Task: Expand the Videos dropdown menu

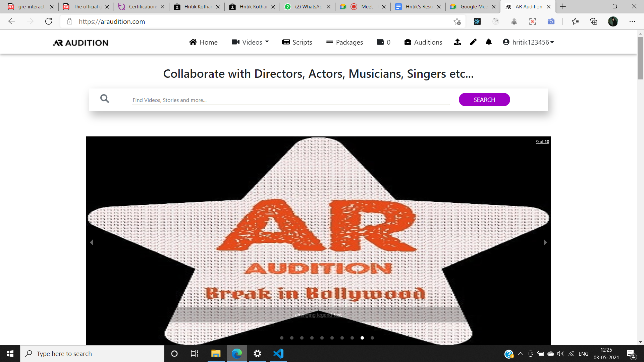Action: click(250, 42)
